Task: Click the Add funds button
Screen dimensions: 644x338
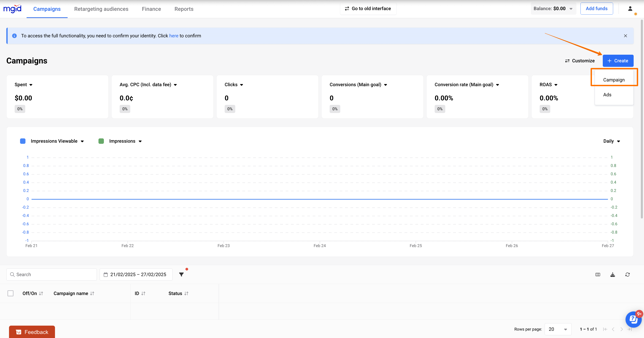Action: click(x=596, y=9)
